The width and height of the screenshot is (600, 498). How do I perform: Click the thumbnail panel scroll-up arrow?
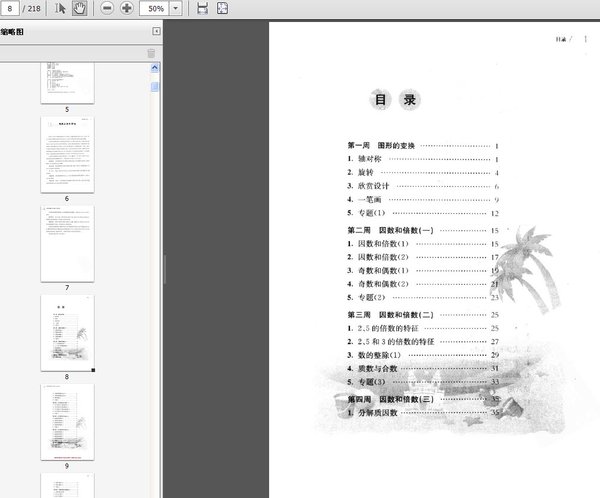coord(155,68)
